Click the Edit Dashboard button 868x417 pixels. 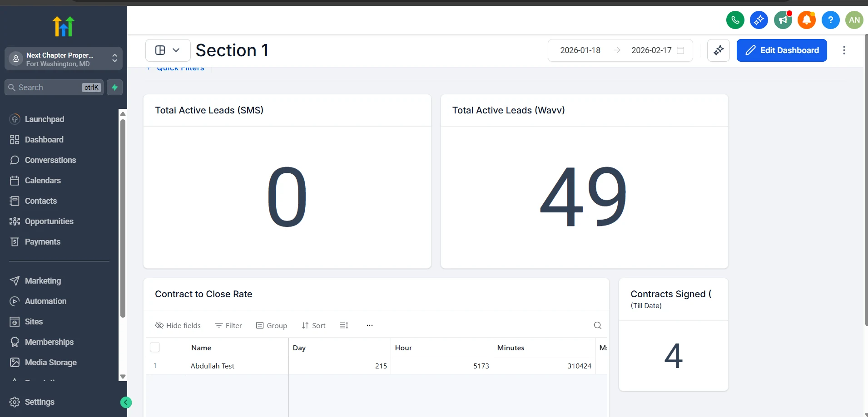point(782,50)
